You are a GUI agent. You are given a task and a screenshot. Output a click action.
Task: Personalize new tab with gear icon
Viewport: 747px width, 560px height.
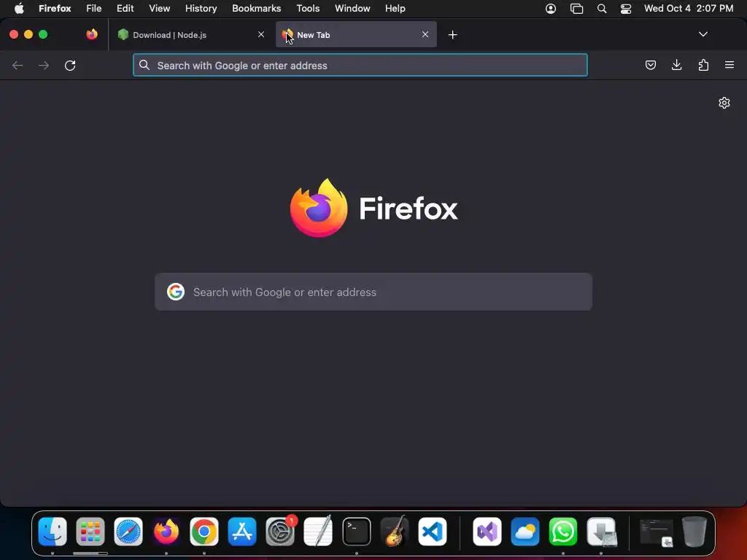[x=724, y=103]
